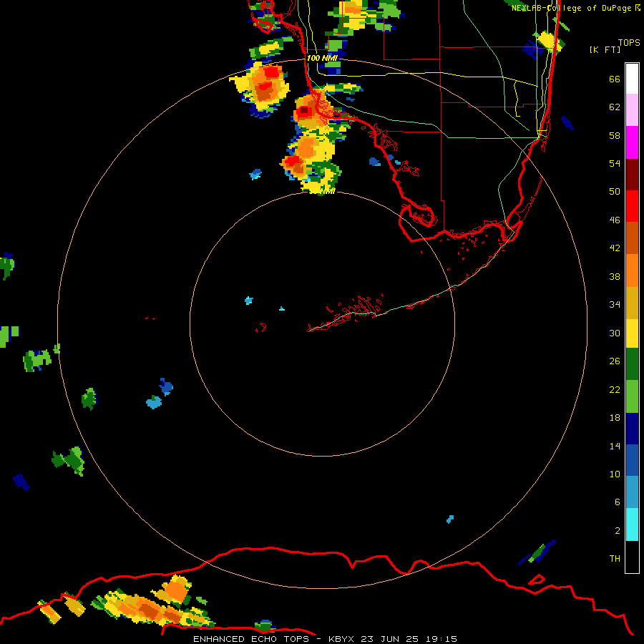
Task: Click the 42 legend value
Action: click(615, 248)
